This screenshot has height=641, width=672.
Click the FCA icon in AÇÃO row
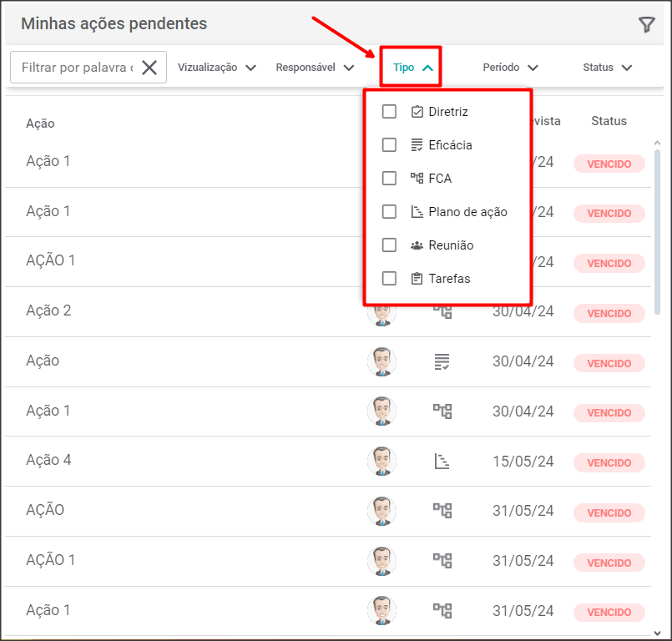442,510
